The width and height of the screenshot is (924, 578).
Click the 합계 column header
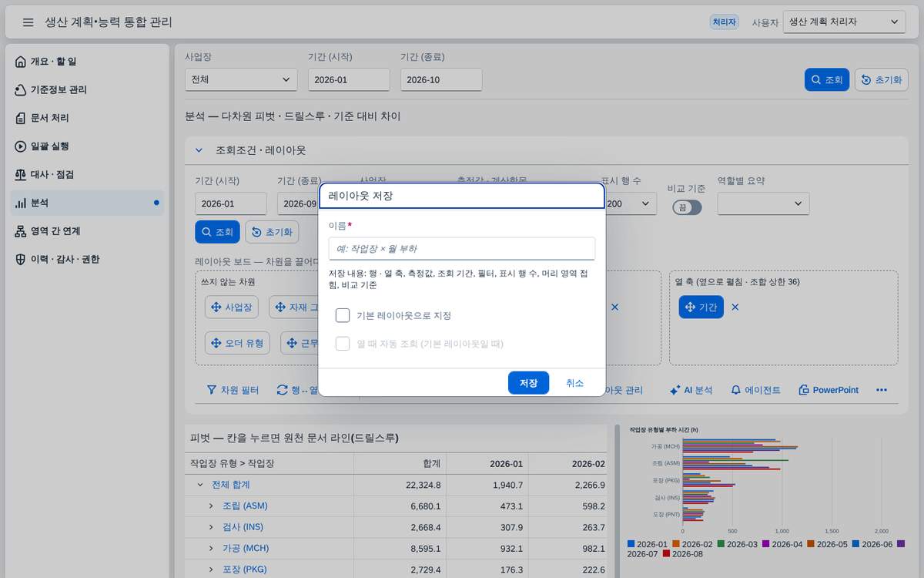pyautogui.click(x=400, y=464)
